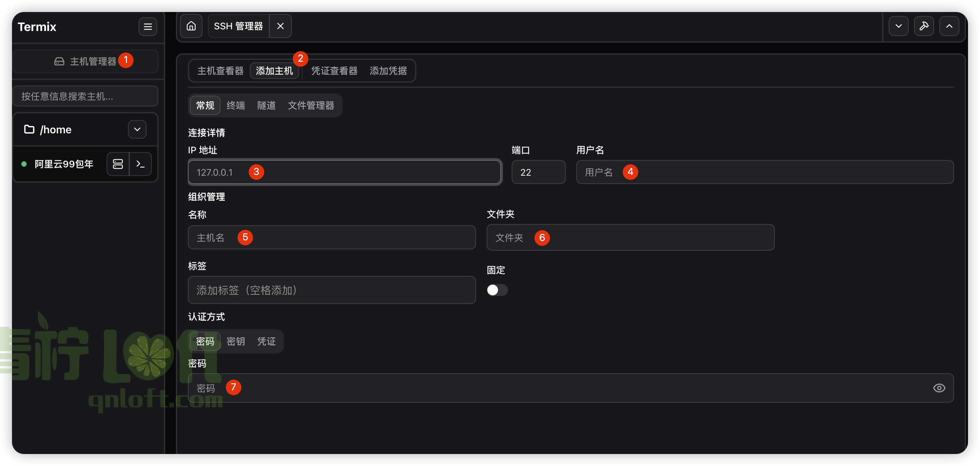The width and height of the screenshot is (980, 466).
Task: Switch to the 隧道 tab
Action: [x=266, y=105]
